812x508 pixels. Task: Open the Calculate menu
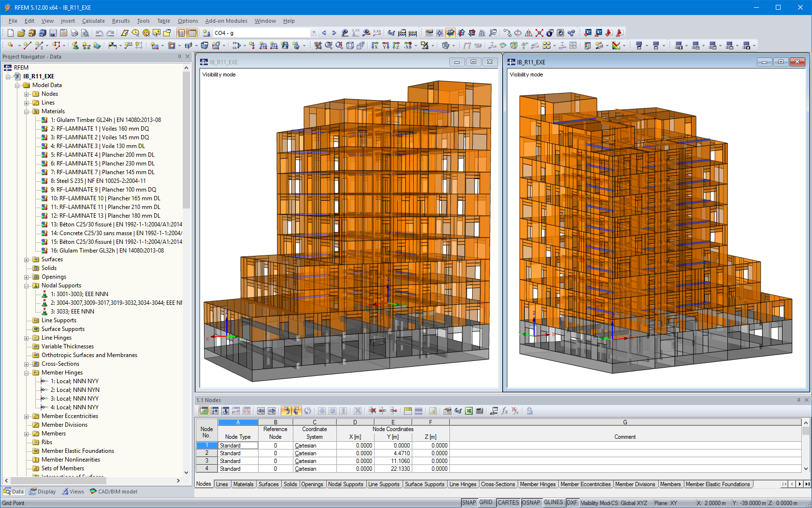coord(93,21)
